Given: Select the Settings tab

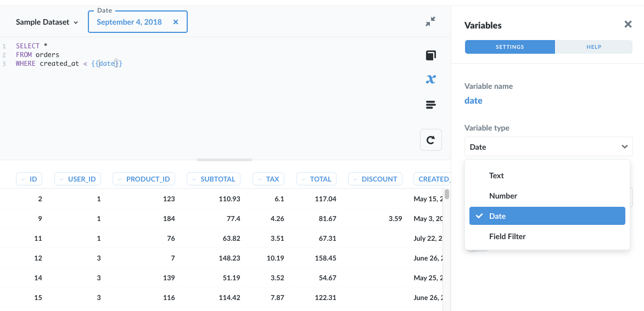Looking at the screenshot, I should coord(509,47).
